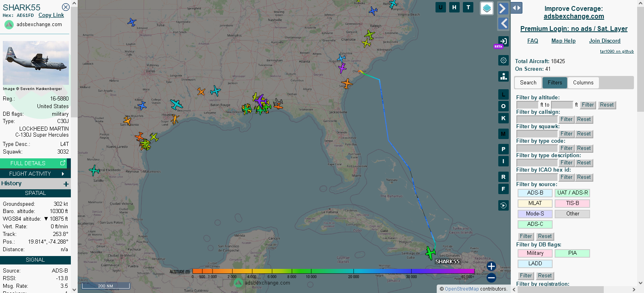
Task: Apply the source Filter button
Action: click(x=526, y=236)
